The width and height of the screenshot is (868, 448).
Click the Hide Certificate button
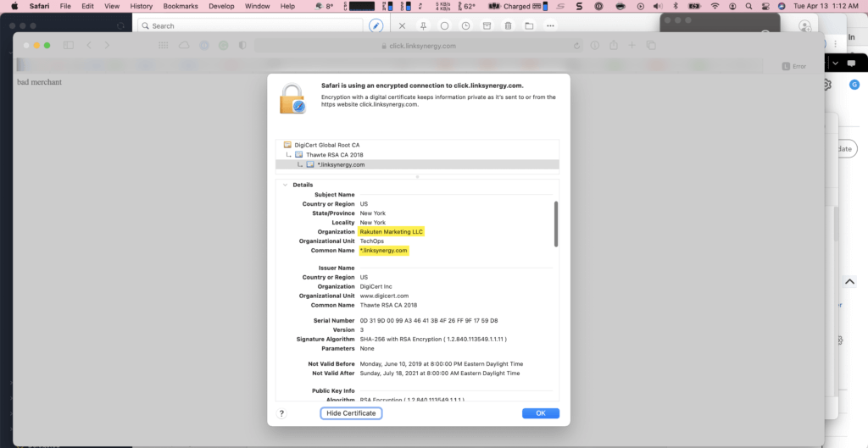point(351,413)
